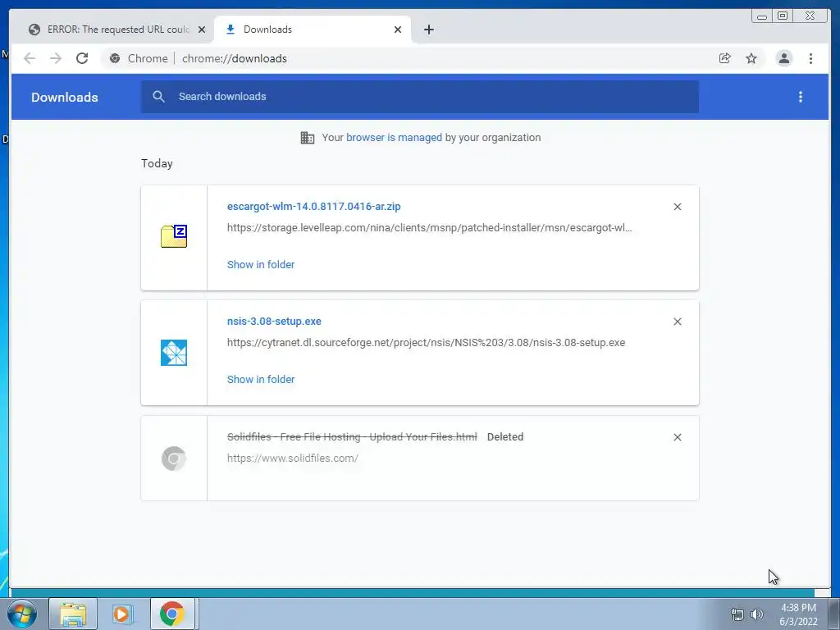Click the zip file icon for escargot-wlm
Image resolution: width=840 pixels, height=630 pixels.
point(174,236)
